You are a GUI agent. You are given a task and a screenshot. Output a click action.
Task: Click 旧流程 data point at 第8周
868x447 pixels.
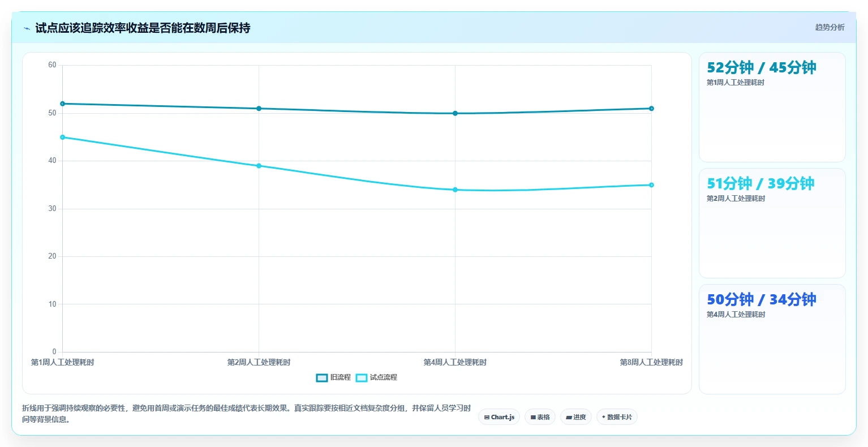point(651,109)
